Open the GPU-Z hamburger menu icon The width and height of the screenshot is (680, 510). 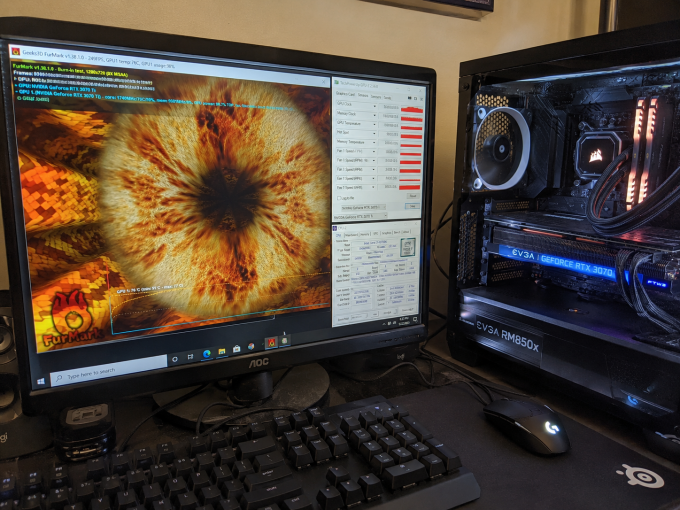coord(420,99)
